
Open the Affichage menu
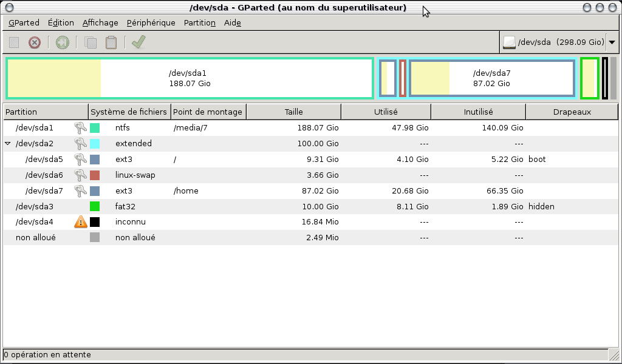click(100, 23)
